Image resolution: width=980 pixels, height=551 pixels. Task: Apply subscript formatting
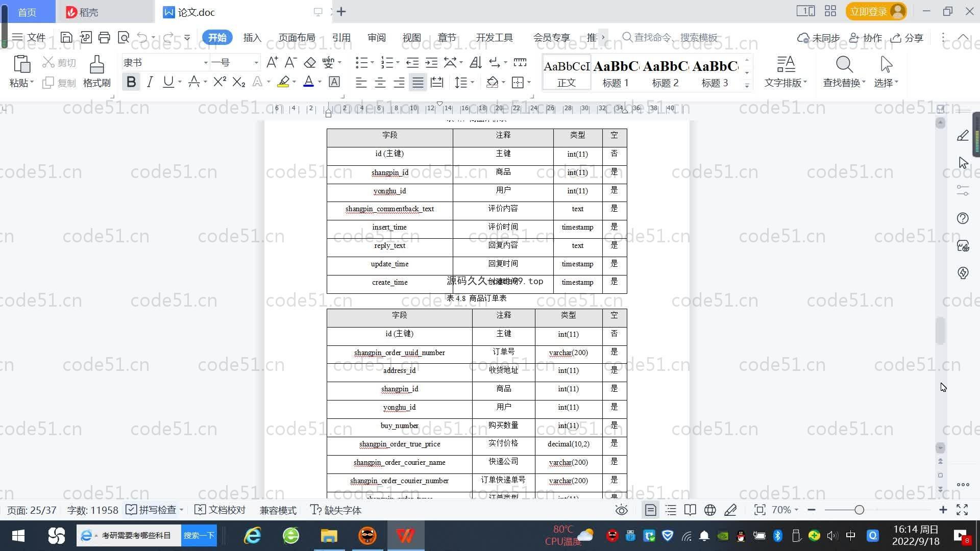pos(238,82)
